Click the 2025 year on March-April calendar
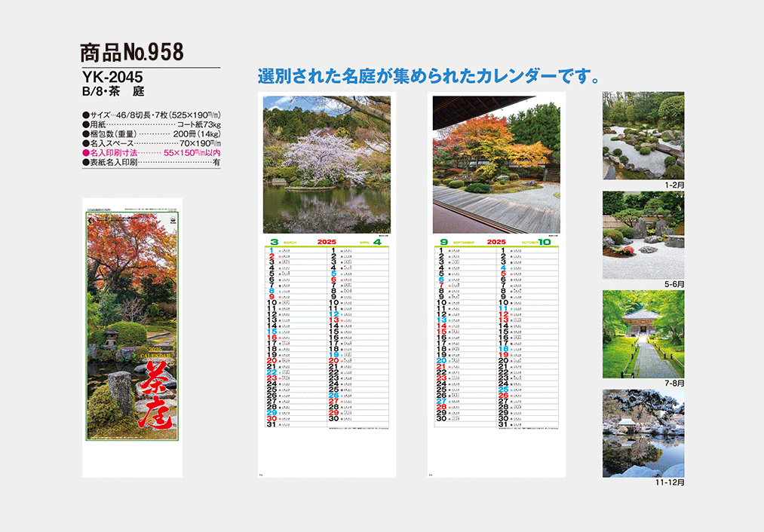This screenshot has height=532, width=764. (x=327, y=242)
